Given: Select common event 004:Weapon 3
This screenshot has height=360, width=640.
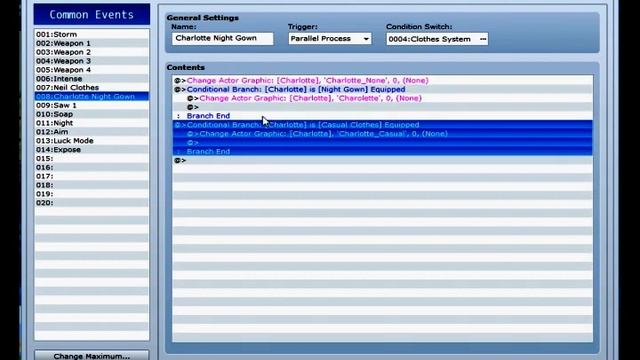Looking at the screenshot, I should pos(92,61).
